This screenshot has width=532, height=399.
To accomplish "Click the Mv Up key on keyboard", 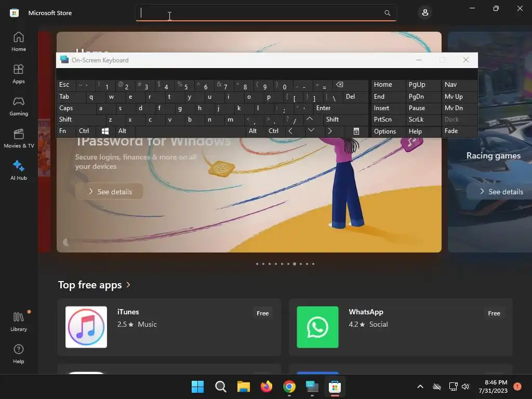I will [459, 97].
